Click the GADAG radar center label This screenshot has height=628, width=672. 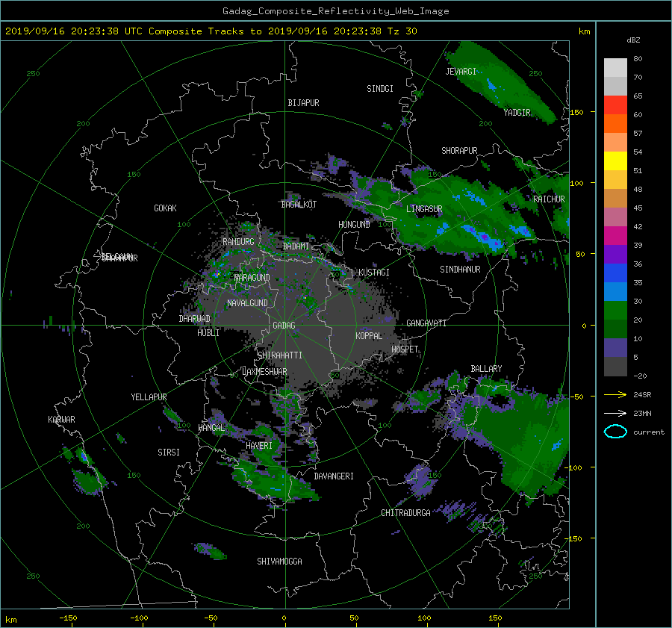[x=284, y=326]
